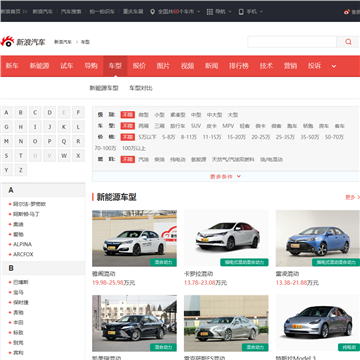The image size is (360, 360).
Task: Open the 导航 grid menu
Action: click(x=219, y=12)
